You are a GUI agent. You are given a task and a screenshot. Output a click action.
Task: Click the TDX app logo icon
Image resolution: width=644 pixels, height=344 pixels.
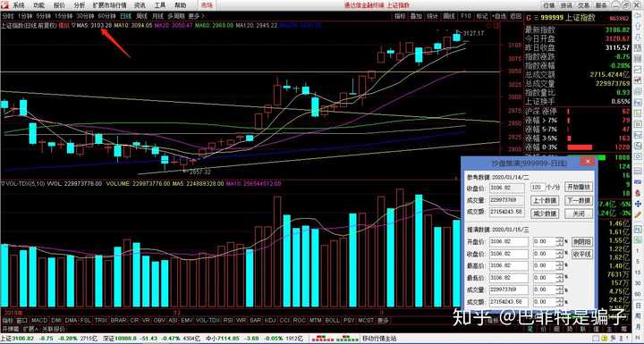click(5, 5)
